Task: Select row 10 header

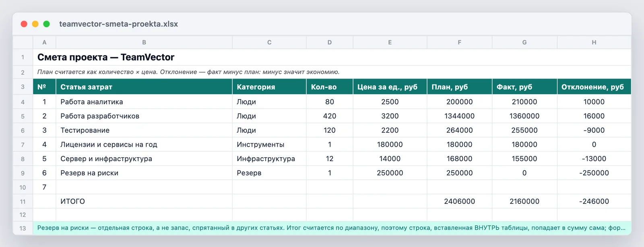Action: point(23,187)
